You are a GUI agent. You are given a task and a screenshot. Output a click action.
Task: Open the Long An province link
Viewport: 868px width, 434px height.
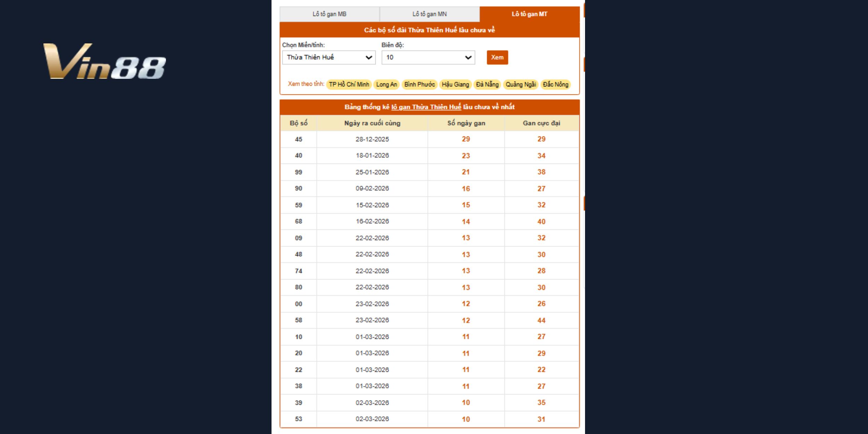[x=386, y=84]
